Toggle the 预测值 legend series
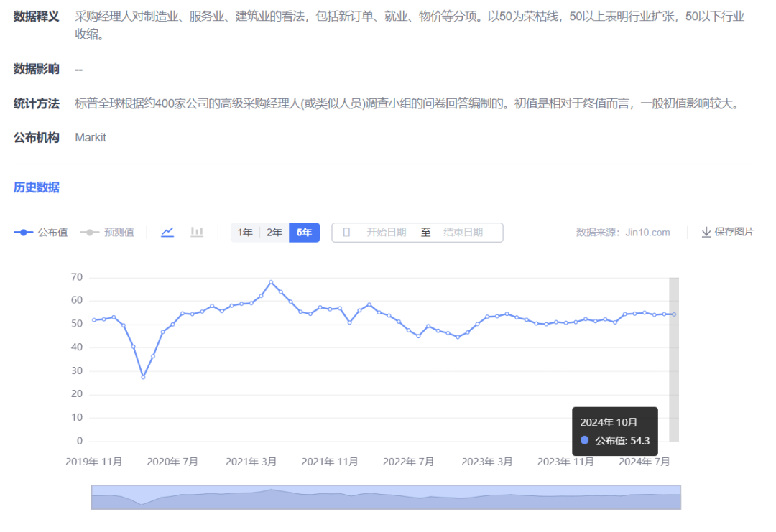 pos(107,233)
